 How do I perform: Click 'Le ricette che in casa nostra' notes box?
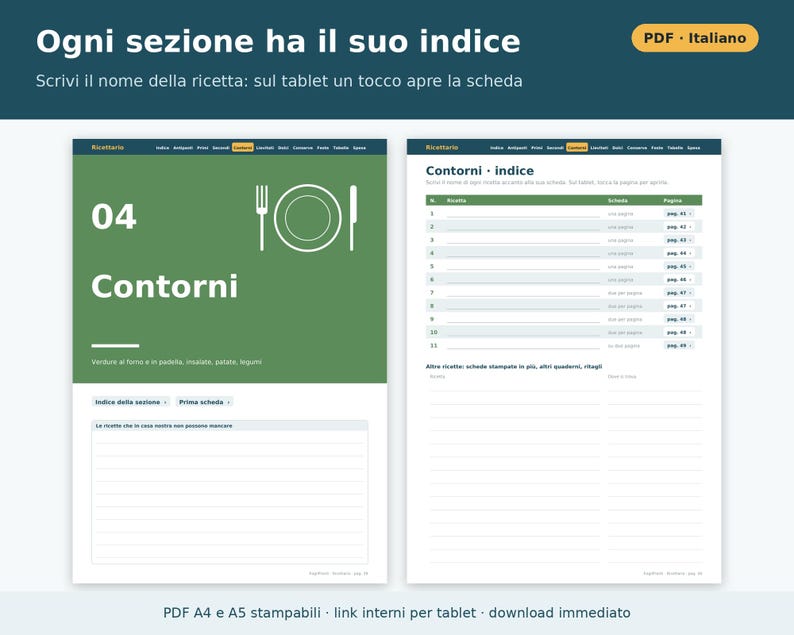[230, 492]
